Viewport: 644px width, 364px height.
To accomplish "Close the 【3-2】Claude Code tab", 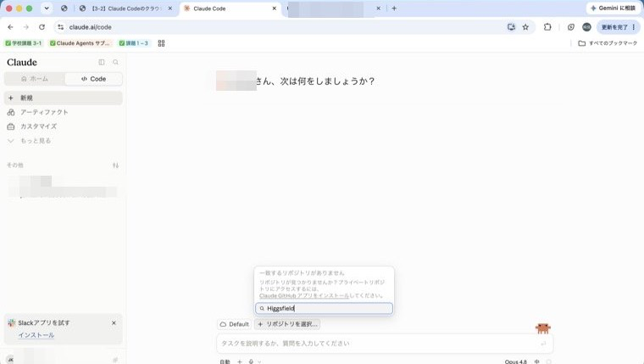I will click(x=170, y=8).
